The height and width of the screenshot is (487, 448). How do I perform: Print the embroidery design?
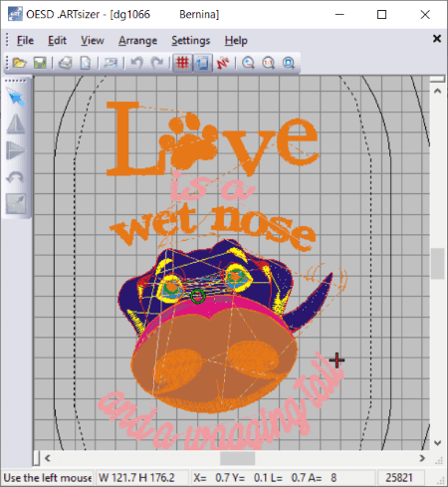pos(65,63)
